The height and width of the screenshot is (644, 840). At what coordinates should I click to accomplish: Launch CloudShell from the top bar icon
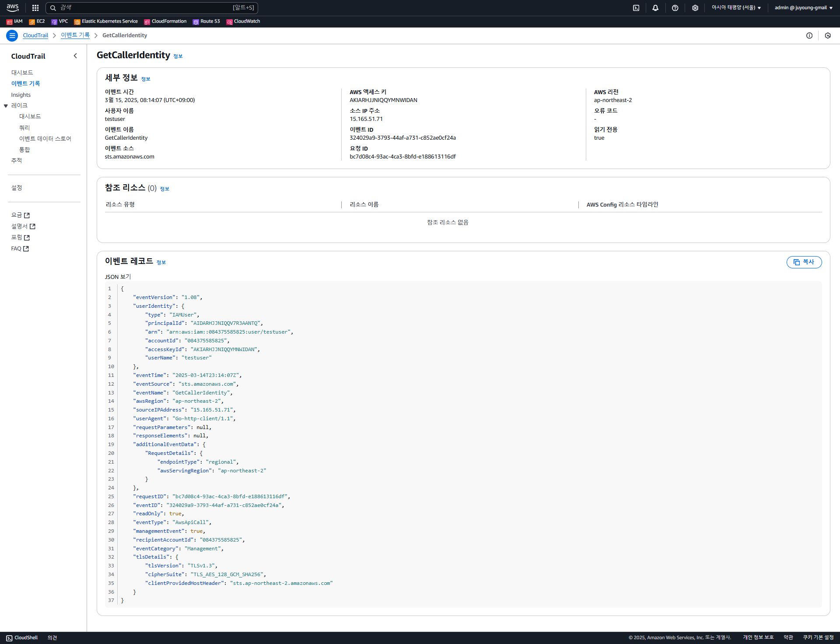636,8
